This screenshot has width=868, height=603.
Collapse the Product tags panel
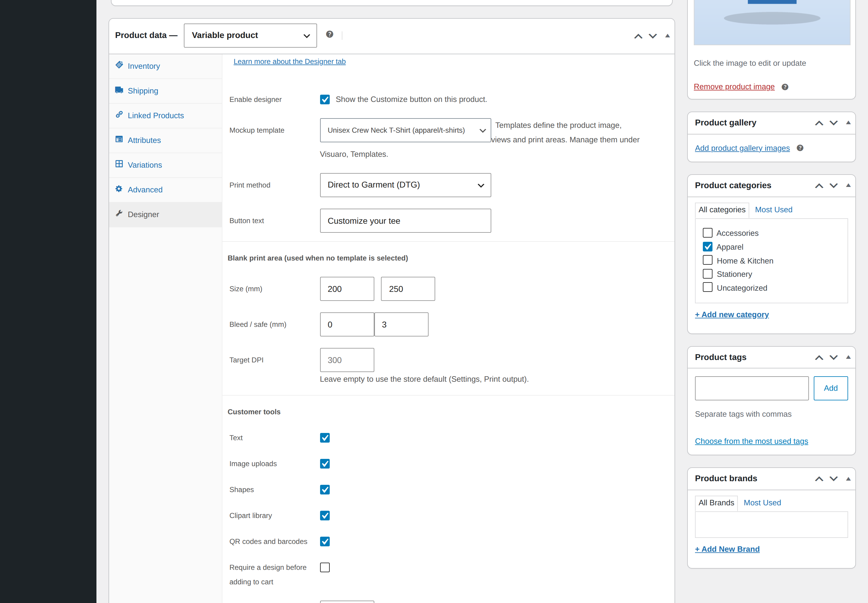pyautogui.click(x=848, y=357)
